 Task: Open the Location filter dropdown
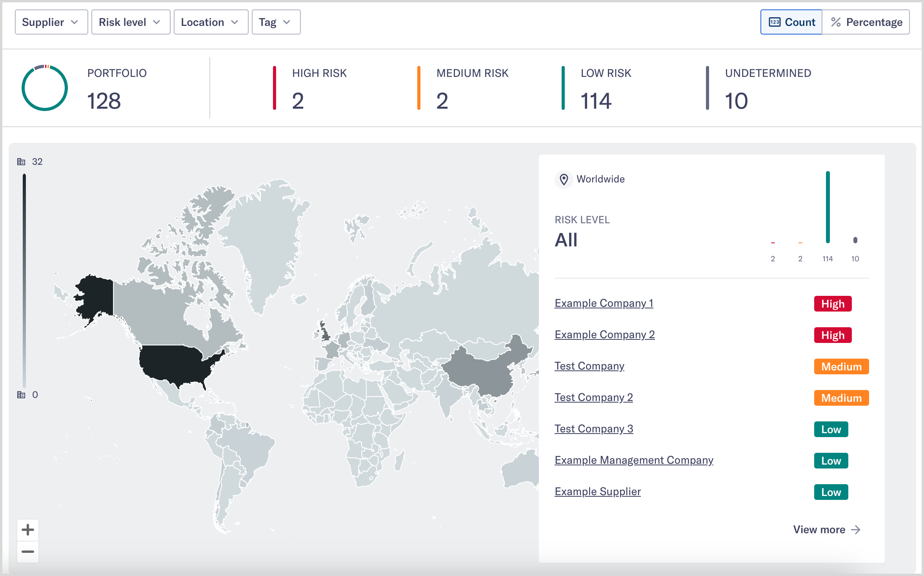[x=211, y=22]
